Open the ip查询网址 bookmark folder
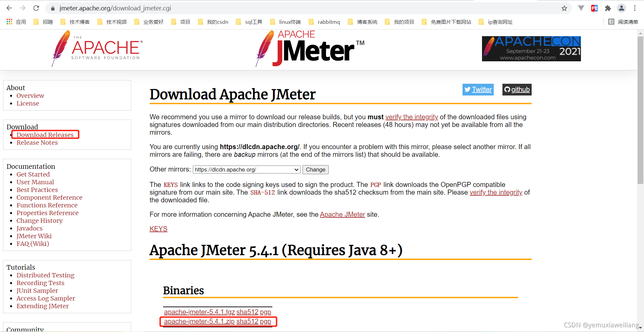 [496, 22]
